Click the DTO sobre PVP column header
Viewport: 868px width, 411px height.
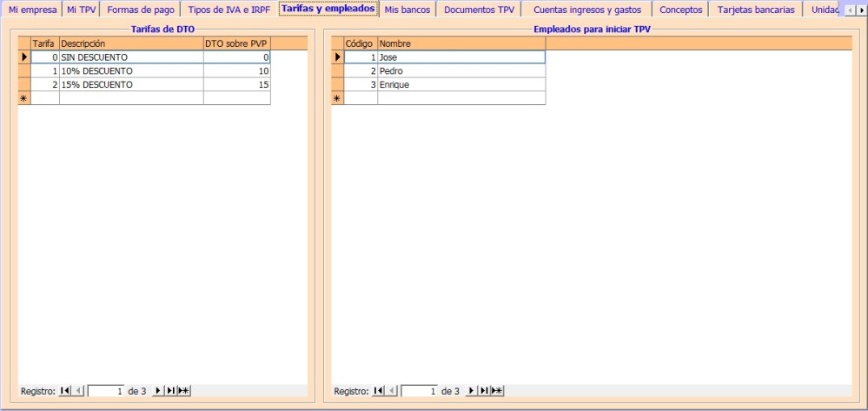tap(236, 43)
